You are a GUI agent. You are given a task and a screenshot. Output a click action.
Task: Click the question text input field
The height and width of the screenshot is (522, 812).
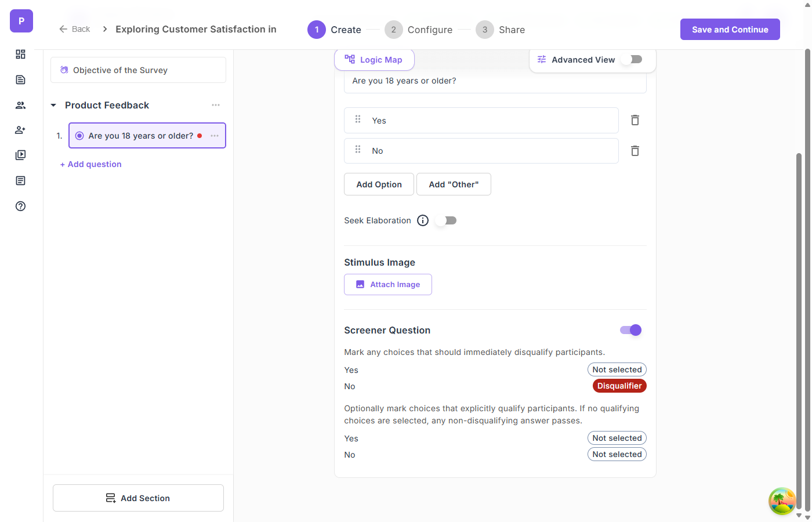point(495,81)
